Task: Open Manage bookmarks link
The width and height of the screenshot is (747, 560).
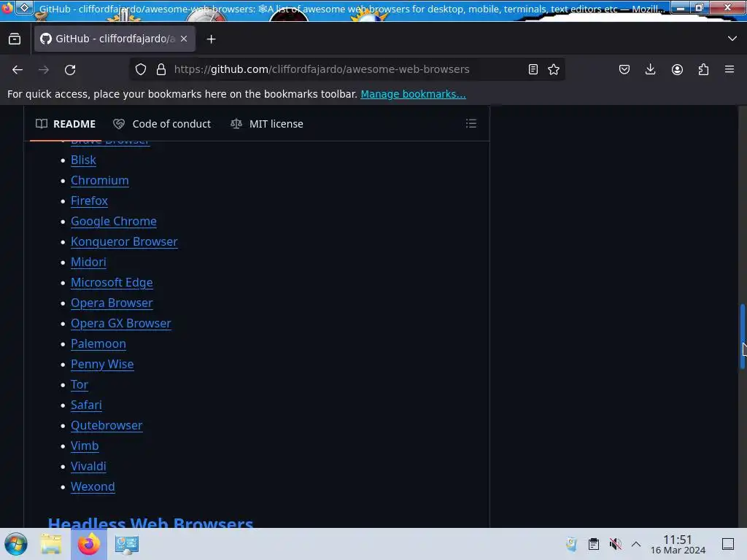Action: [x=413, y=94]
